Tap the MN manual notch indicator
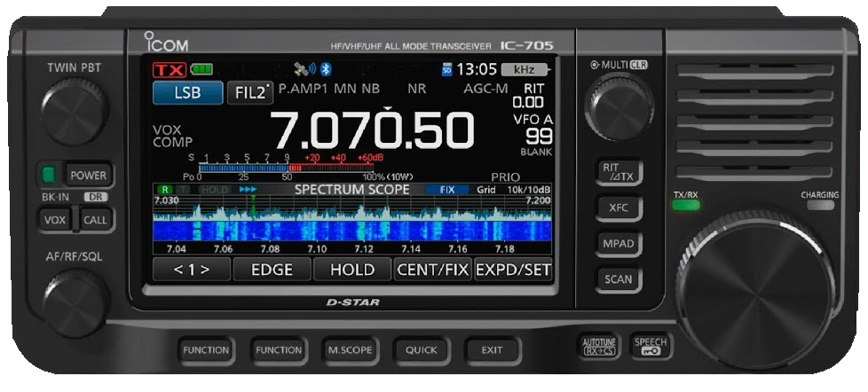868x392 pixels. point(345,89)
